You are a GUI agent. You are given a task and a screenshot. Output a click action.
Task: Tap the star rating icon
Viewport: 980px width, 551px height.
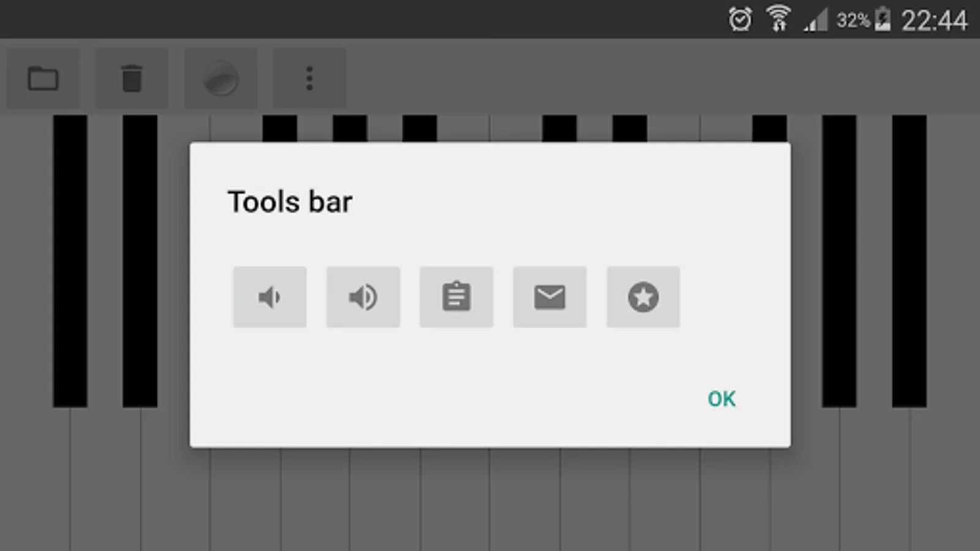643,297
